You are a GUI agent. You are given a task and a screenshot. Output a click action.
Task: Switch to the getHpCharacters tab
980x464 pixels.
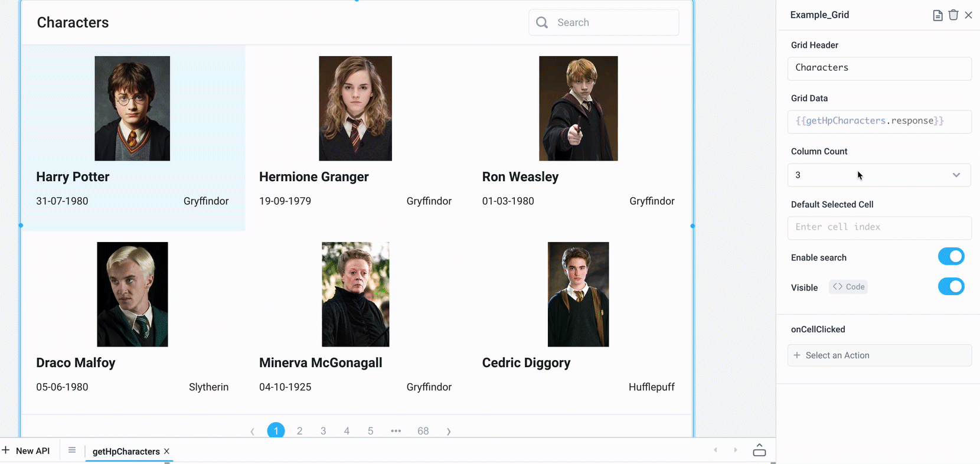pos(126,451)
